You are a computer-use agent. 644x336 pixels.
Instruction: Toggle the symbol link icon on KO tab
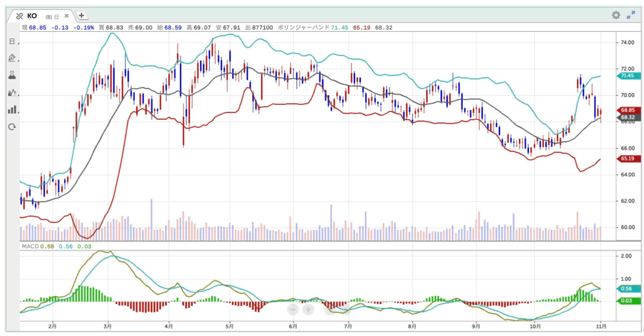pos(19,16)
